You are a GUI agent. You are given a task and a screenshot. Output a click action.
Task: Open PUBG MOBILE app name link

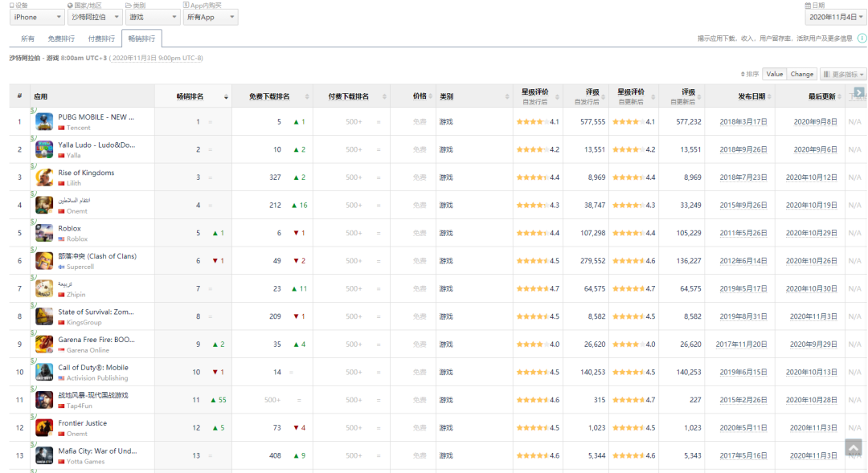[x=96, y=117]
